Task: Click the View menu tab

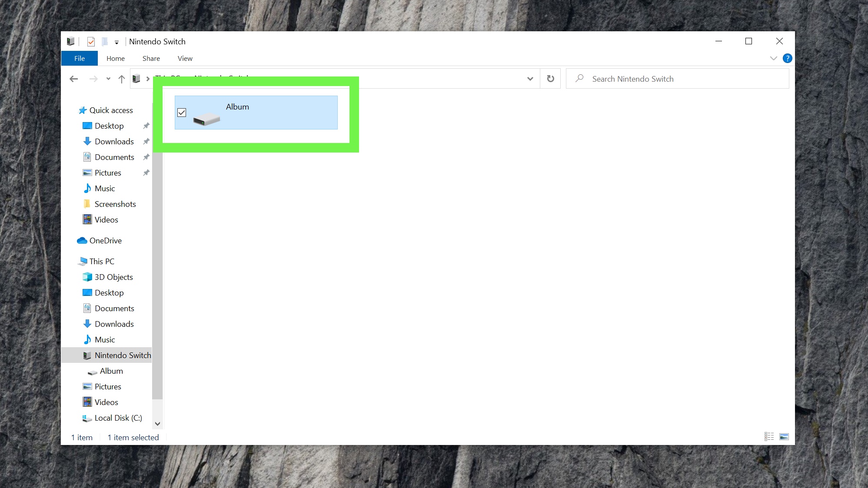Action: (185, 58)
